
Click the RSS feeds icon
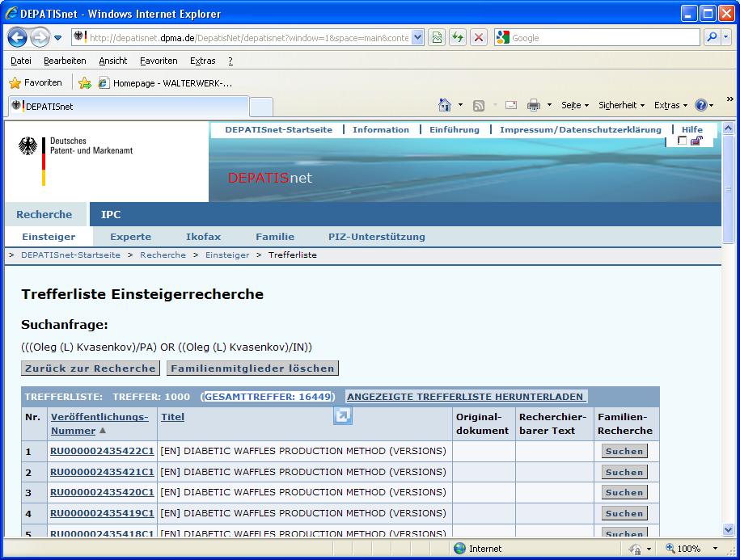tap(479, 106)
